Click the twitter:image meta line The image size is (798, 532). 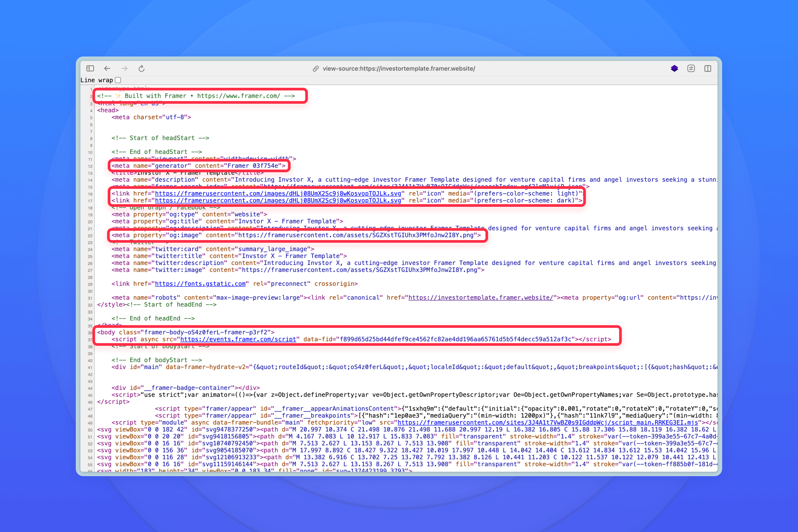pyautogui.click(x=298, y=270)
